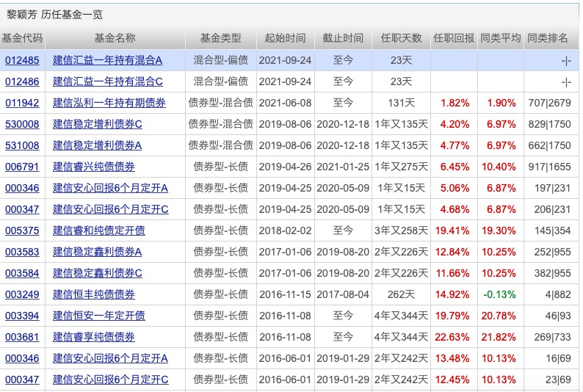Image resolution: width=583 pixels, height=392 pixels.
Task: Select the 22.63% tenure return value
Action: point(452,337)
